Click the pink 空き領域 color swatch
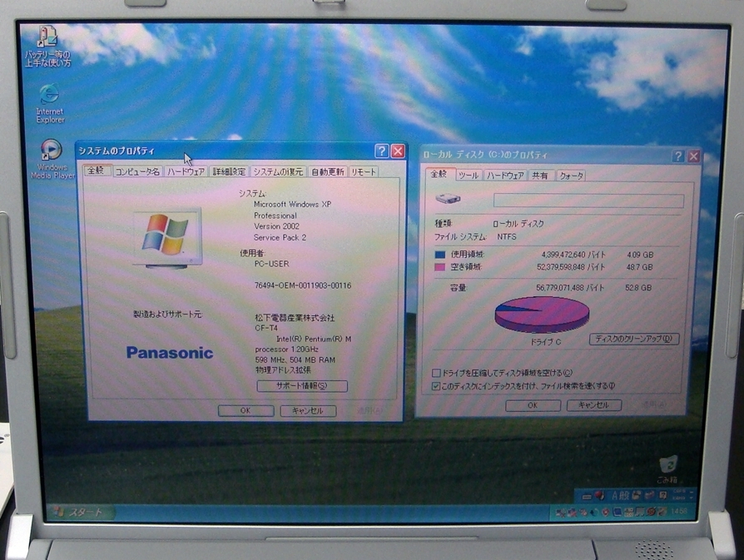The width and height of the screenshot is (744, 560). click(440, 267)
